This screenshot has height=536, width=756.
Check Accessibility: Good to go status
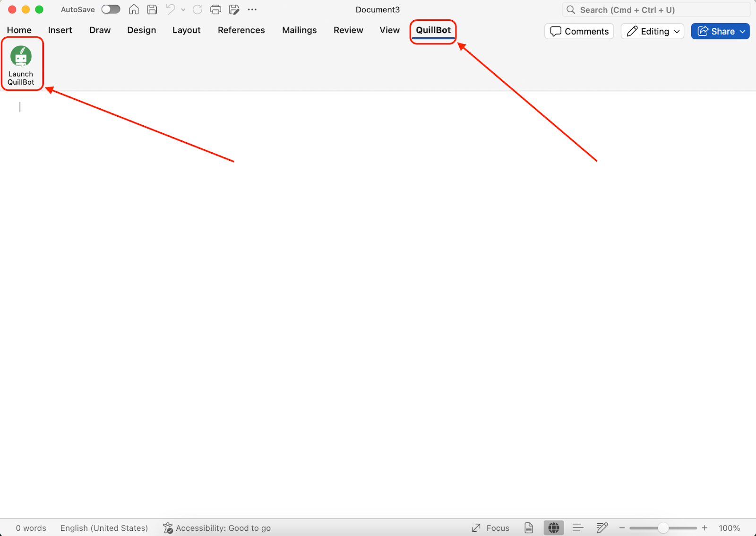pyautogui.click(x=217, y=528)
